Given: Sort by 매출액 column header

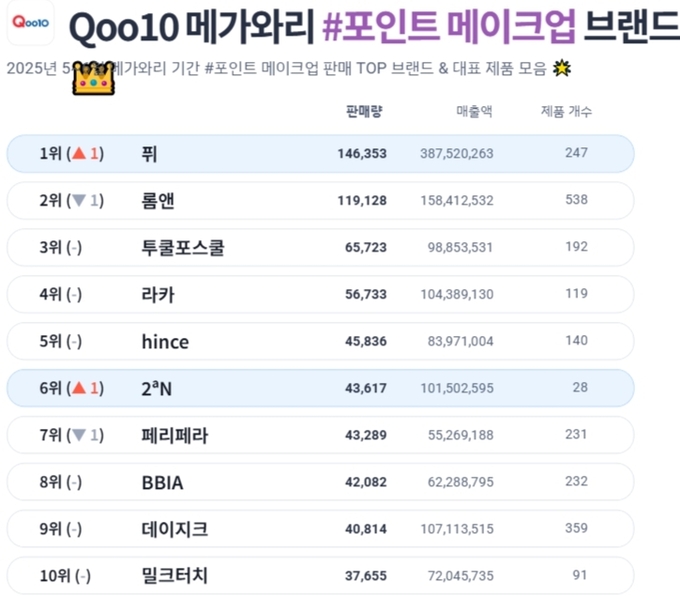Looking at the screenshot, I should 474,111.
